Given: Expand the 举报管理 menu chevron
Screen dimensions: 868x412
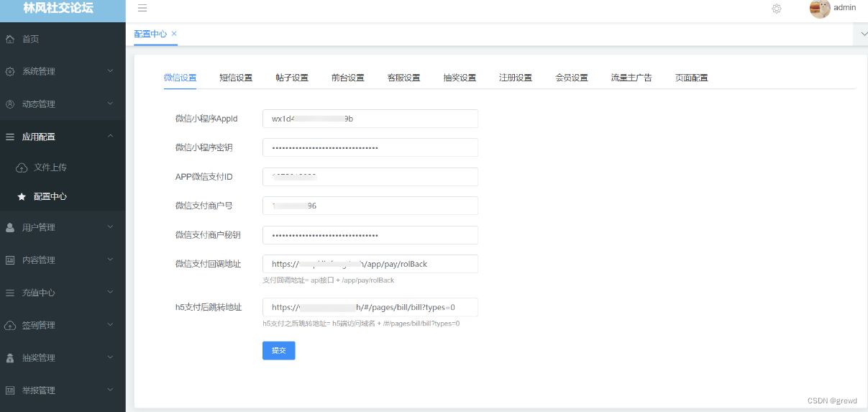Looking at the screenshot, I should pos(110,390).
